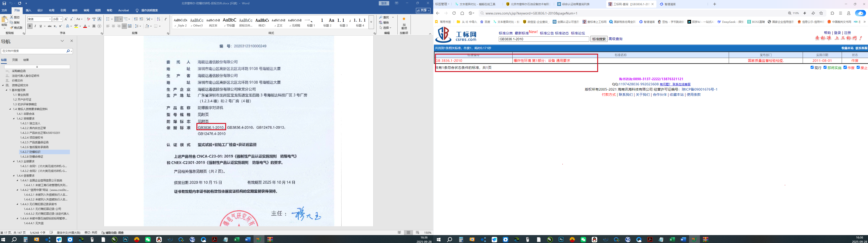This screenshot has width=868, height=243.
Task: Open a new browser tab
Action: click(x=715, y=4)
